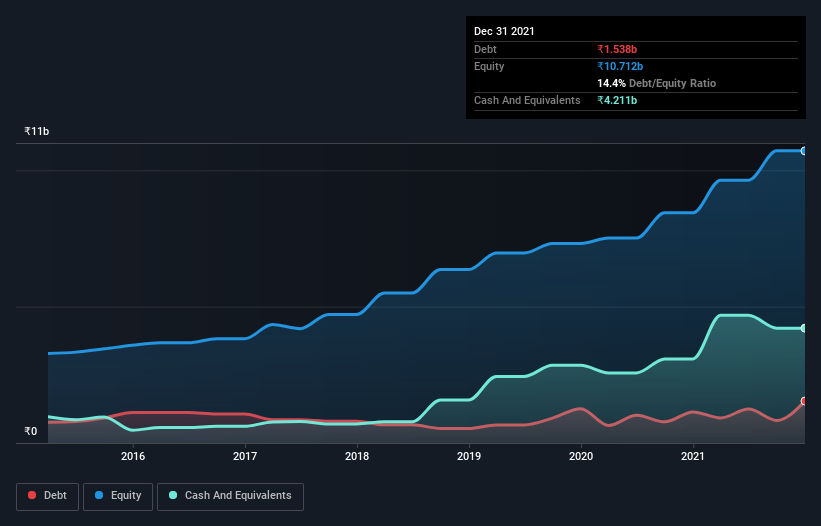Click the ₹10.712b equity value
This screenshot has height=526, width=821.
coord(620,66)
